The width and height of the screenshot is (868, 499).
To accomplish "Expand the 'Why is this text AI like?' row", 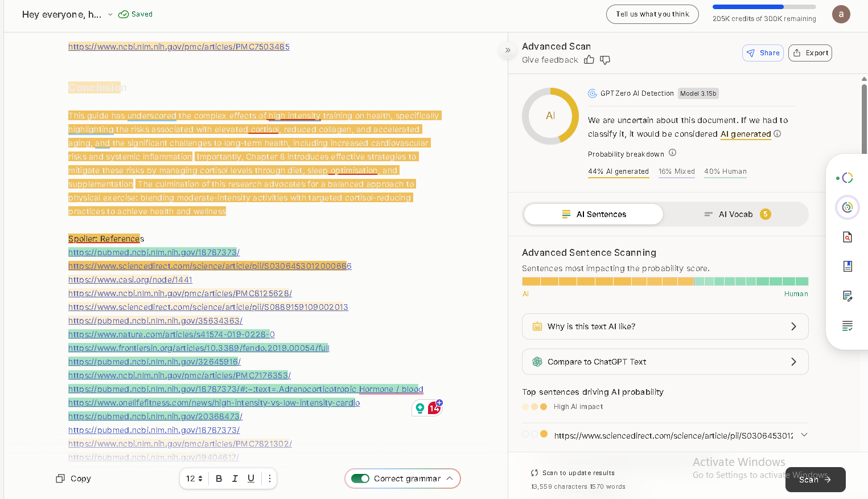I will 665,326.
